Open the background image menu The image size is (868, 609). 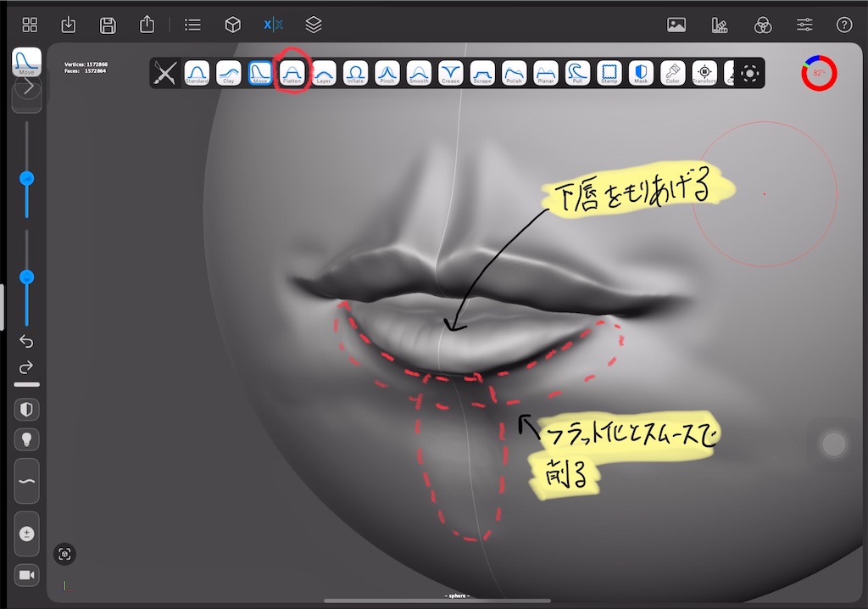pos(676,25)
